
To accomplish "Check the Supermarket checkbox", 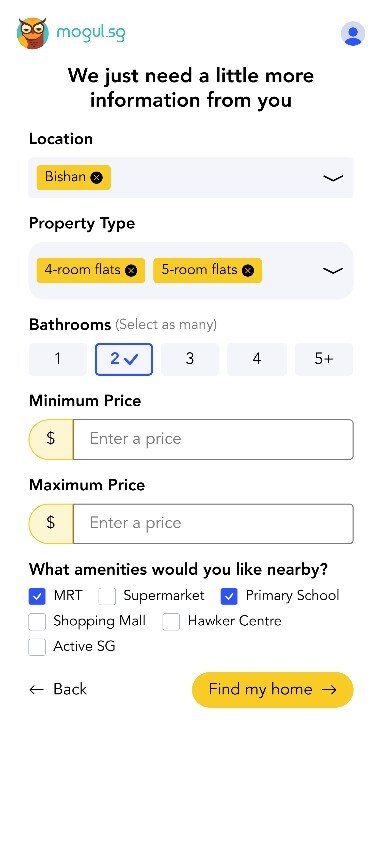I will point(107,596).
